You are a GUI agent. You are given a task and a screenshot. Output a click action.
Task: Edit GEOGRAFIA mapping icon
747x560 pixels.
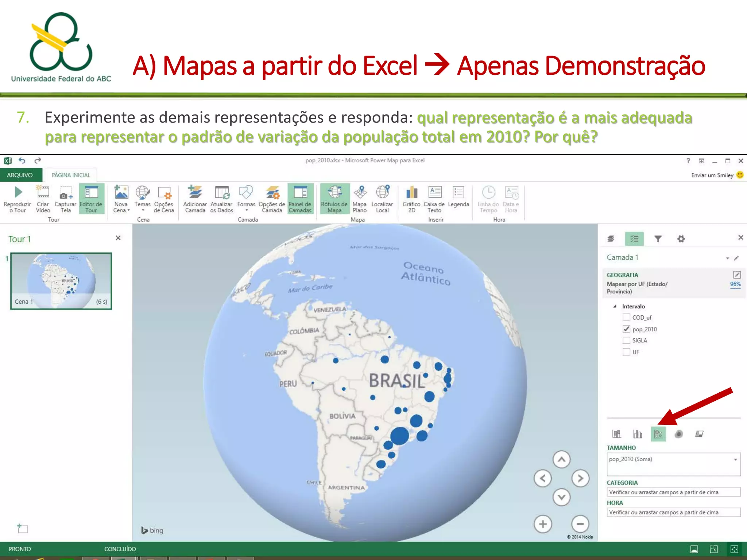[737, 275]
